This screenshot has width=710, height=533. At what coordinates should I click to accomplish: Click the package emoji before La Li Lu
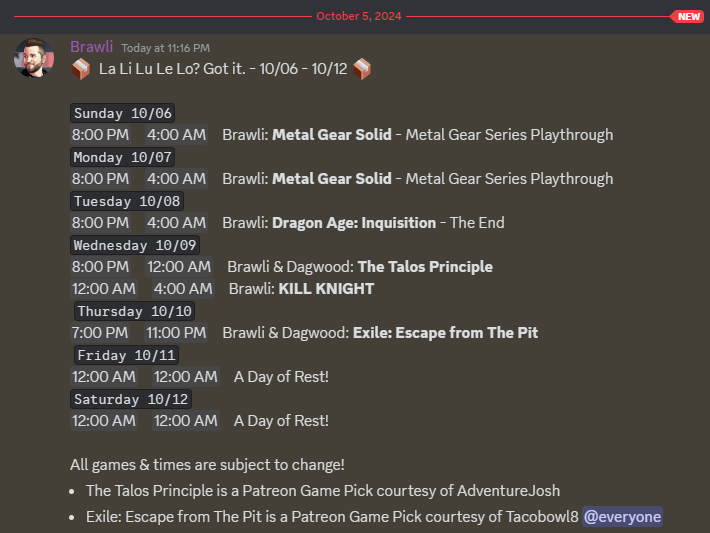(x=81, y=69)
